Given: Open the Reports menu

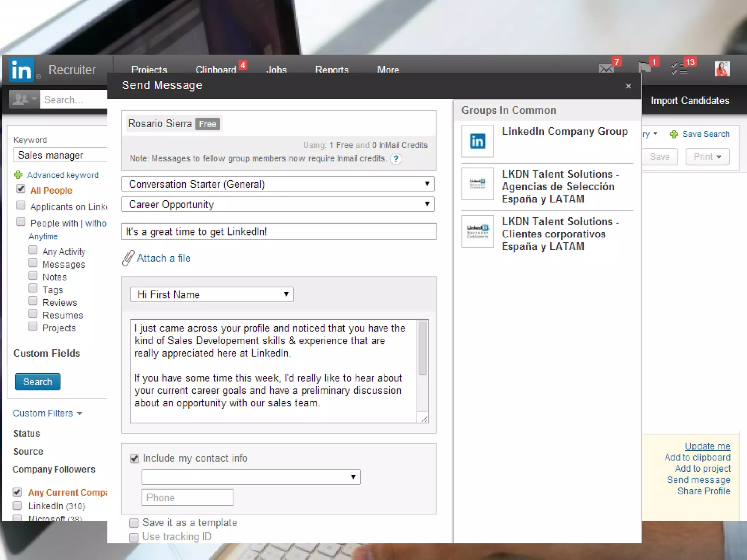Looking at the screenshot, I should click(332, 69).
